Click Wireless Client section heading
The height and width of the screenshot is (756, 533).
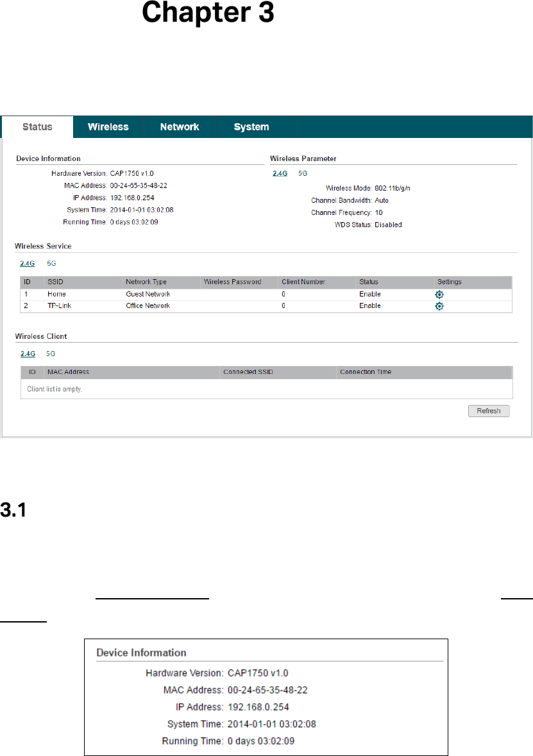point(41,336)
